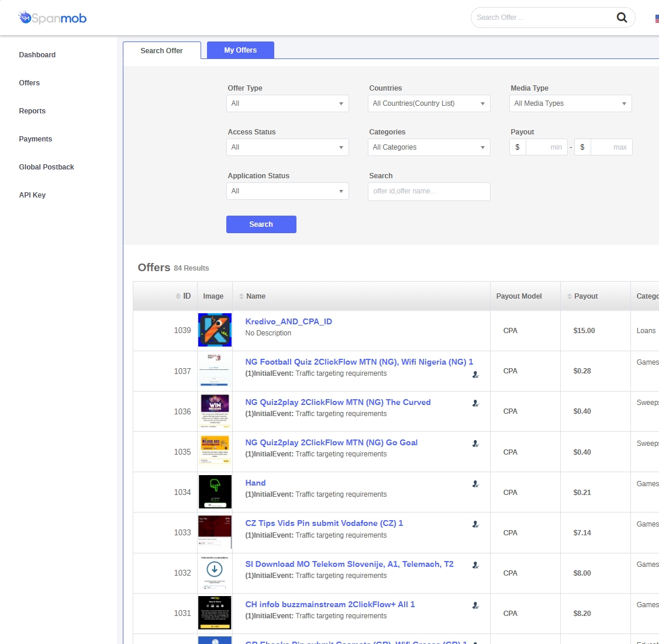659x644 pixels.
Task: Expand the Countries dropdown
Action: 429,103
